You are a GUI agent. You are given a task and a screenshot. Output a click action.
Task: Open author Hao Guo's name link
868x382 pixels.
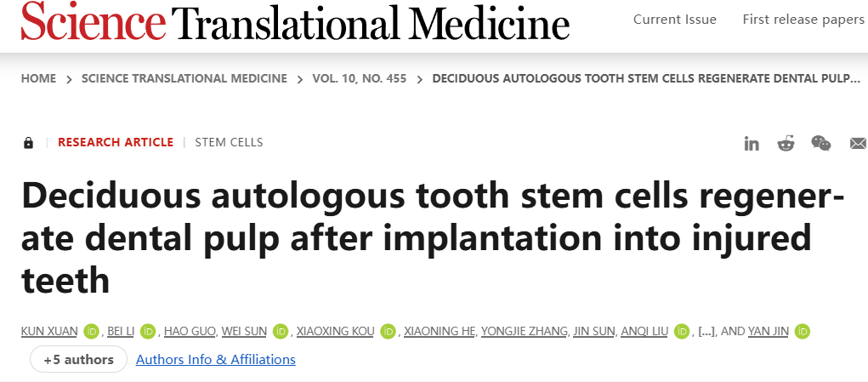point(191,331)
